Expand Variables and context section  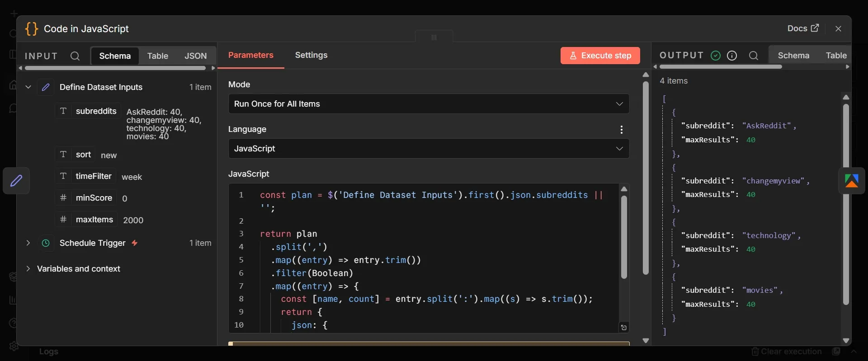(x=28, y=269)
